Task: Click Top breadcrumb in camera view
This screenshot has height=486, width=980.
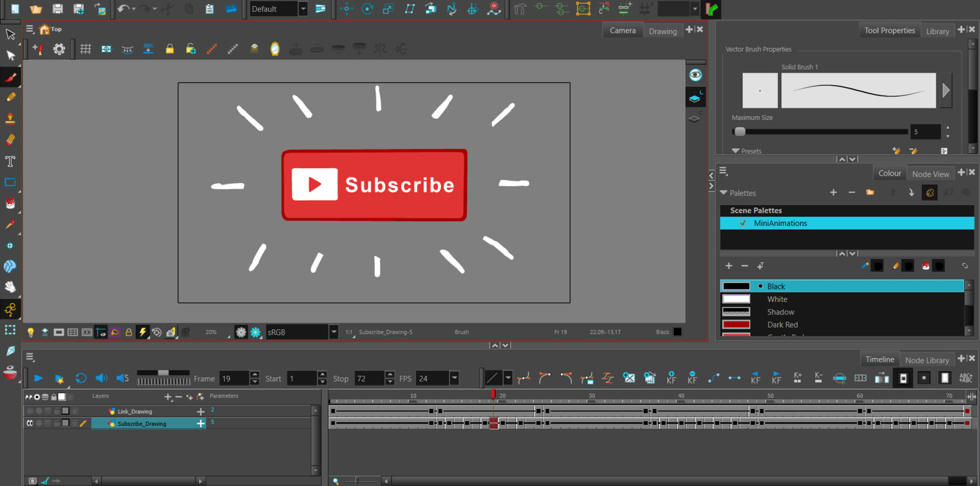Action: click(x=56, y=29)
